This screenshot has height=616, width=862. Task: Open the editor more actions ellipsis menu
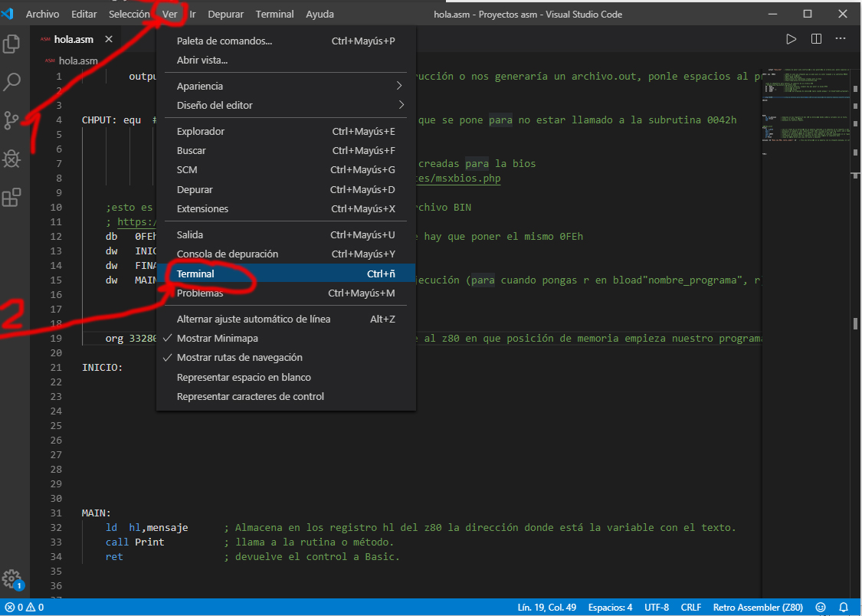pyautogui.click(x=840, y=38)
